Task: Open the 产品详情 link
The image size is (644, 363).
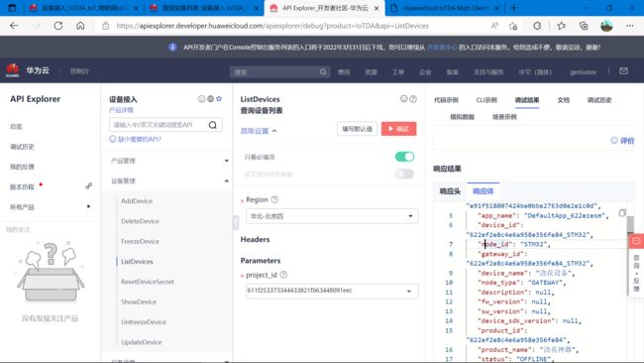Action: coord(121,110)
